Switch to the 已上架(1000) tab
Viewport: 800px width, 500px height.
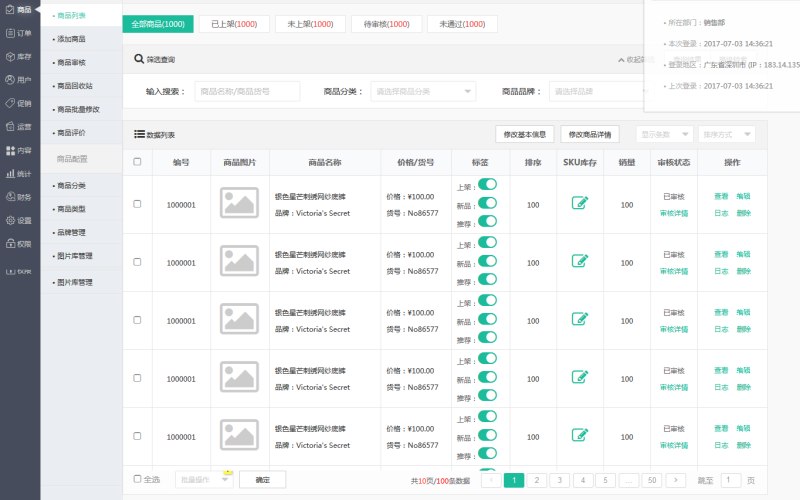(234, 24)
